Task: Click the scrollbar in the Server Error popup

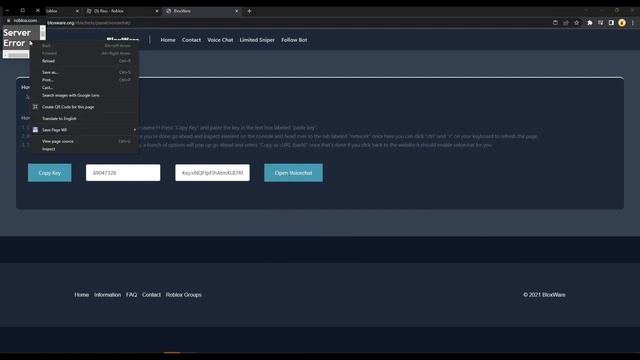Action: [x=42, y=33]
